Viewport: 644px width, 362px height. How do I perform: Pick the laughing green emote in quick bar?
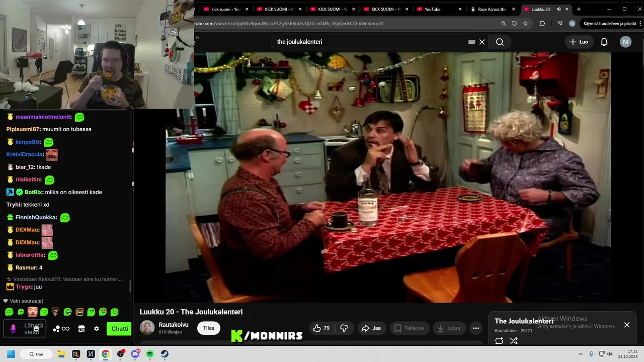click(67, 312)
